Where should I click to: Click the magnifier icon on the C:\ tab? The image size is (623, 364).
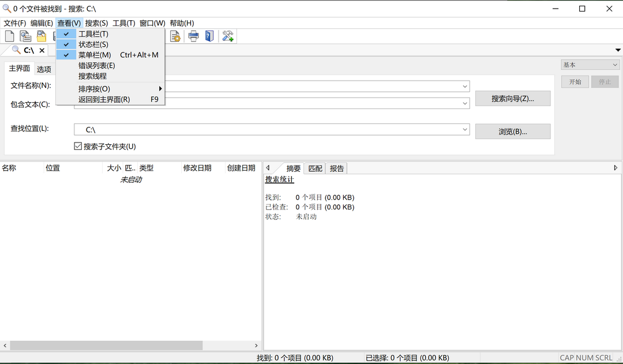click(x=16, y=50)
